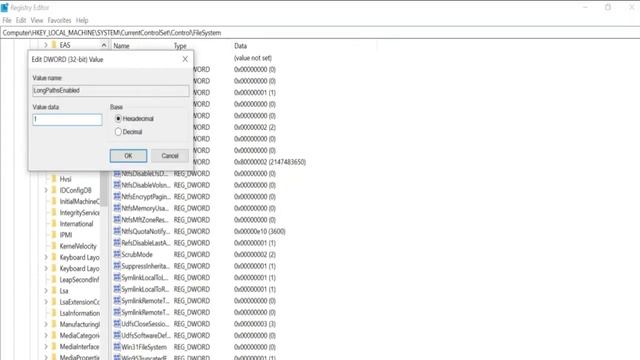The image size is (640, 360).
Task: Click the data cell 0x00000003 (3)
Action: [x=255, y=324]
